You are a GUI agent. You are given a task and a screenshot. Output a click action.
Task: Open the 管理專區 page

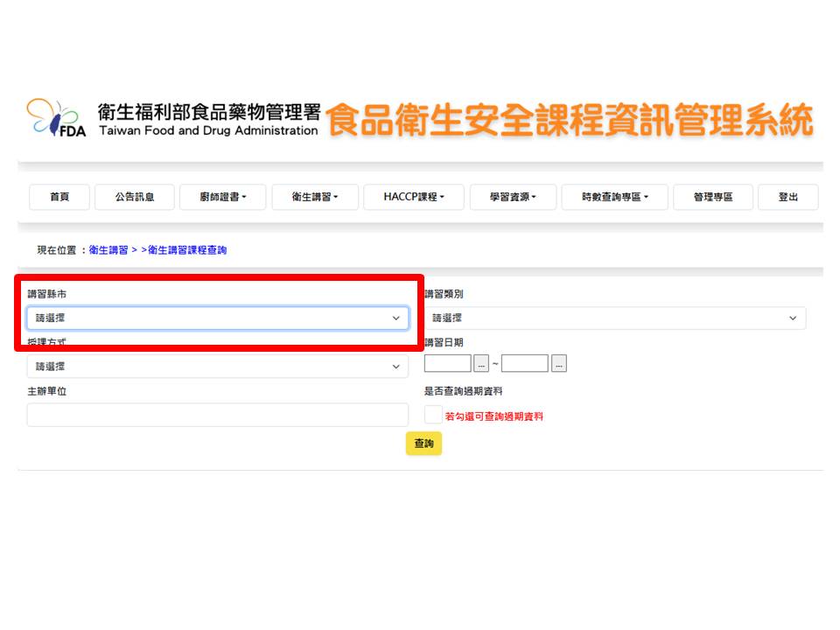point(712,198)
